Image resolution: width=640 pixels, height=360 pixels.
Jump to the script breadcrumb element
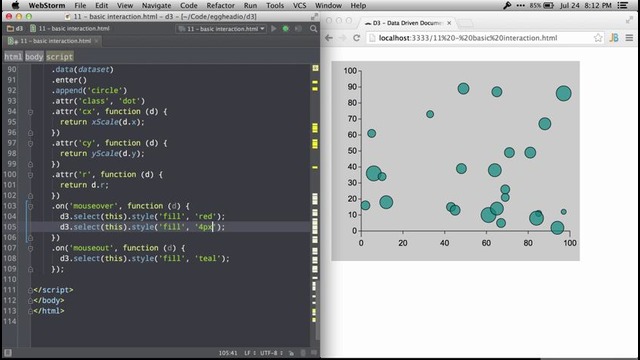click(x=60, y=57)
